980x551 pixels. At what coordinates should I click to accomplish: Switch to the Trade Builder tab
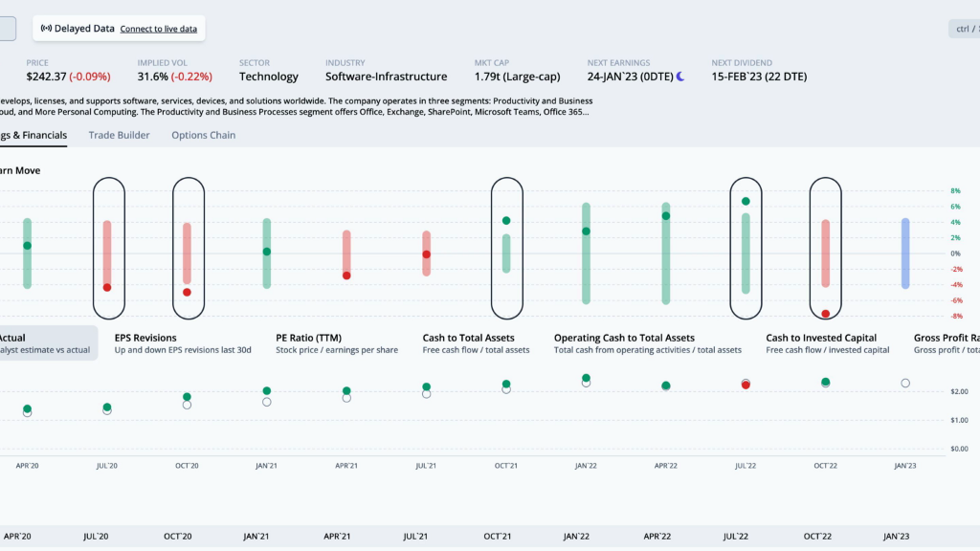point(119,135)
